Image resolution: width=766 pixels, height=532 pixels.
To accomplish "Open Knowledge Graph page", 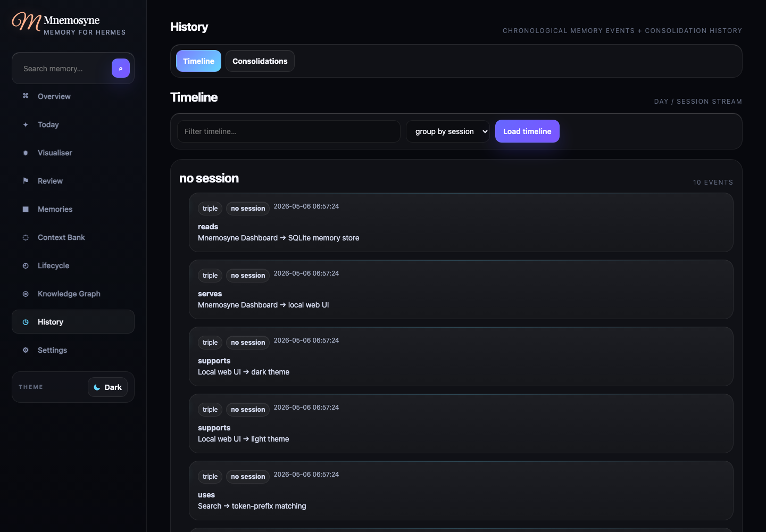I will coord(73,294).
